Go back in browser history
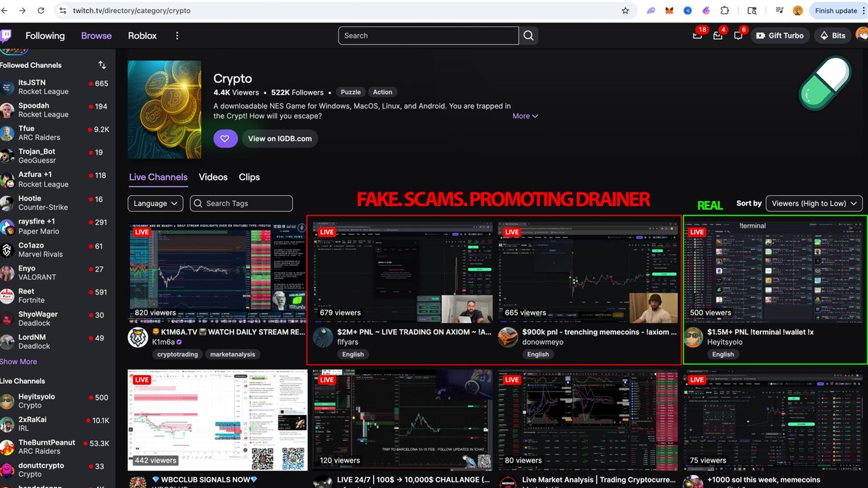The width and height of the screenshot is (868, 488). pyautogui.click(x=6, y=11)
